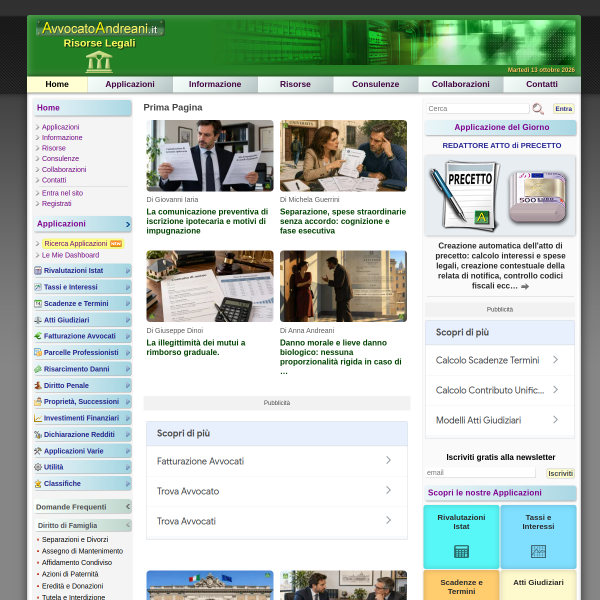The width and height of the screenshot is (600, 600).
Task: Open Eredità e Donazioni FAQ item
Action: coord(72,586)
